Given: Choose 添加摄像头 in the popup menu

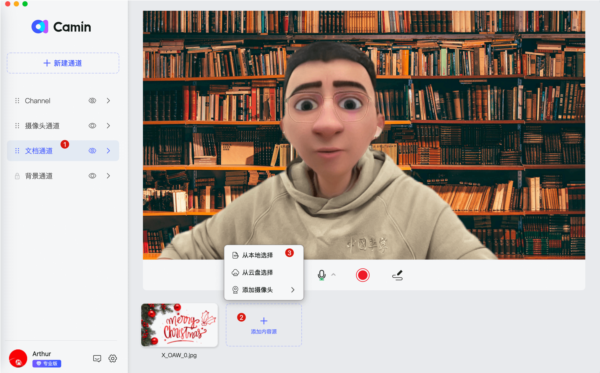Looking at the screenshot, I should pyautogui.click(x=264, y=290).
